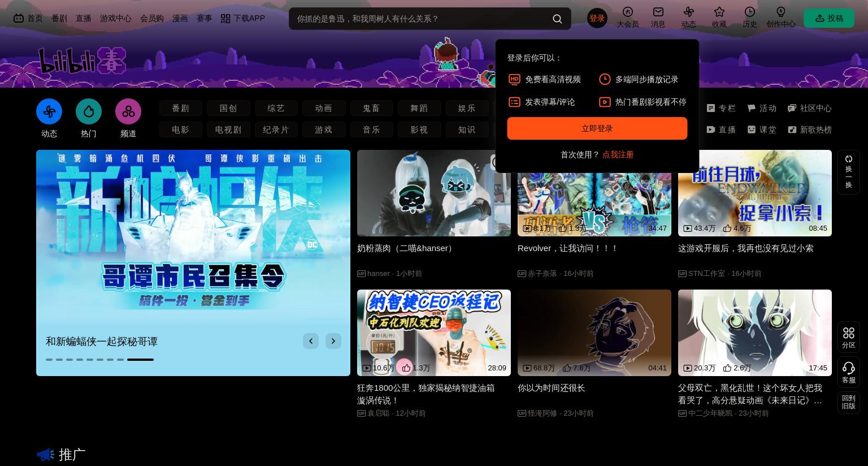Screen dimensions: 868x466
Task: Click the 登录 avatar button
Action: (x=597, y=18)
